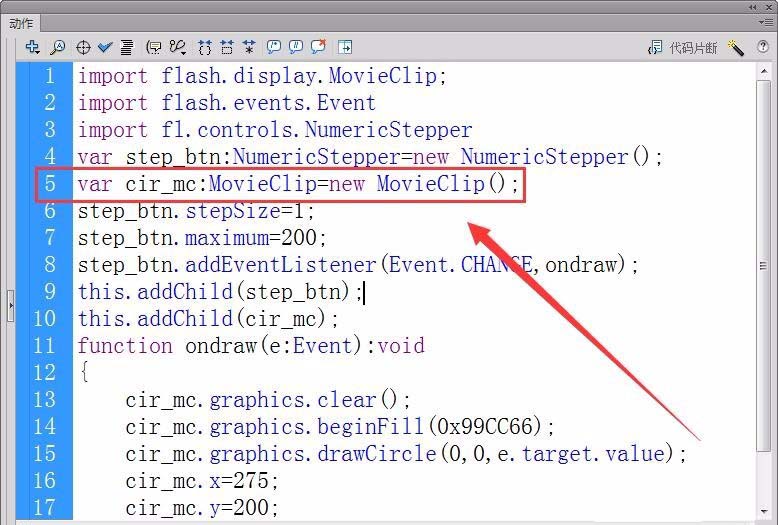Click the show/hide toolbox icon
Image resolution: width=778 pixels, height=525 pixels.
tap(345, 48)
